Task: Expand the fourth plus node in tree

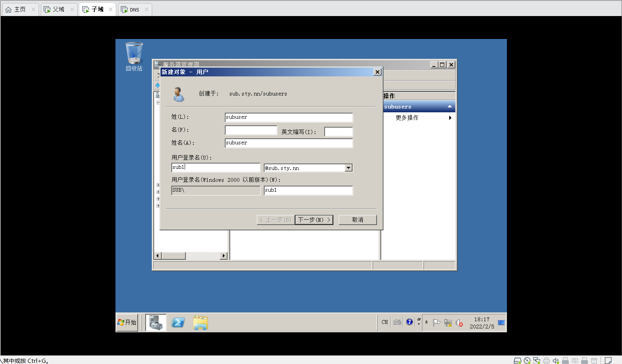Action: coord(158,206)
